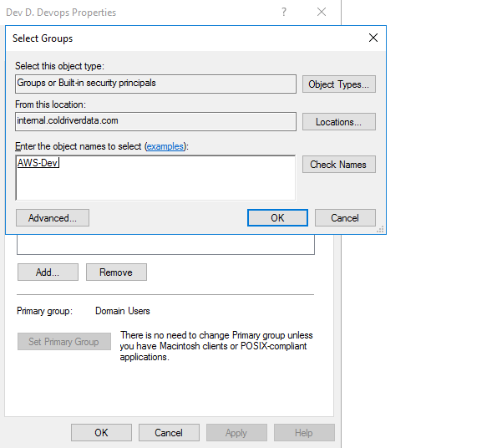Click the Apply button
Screen dimensions: 502x448
pyautogui.click(x=236, y=433)
